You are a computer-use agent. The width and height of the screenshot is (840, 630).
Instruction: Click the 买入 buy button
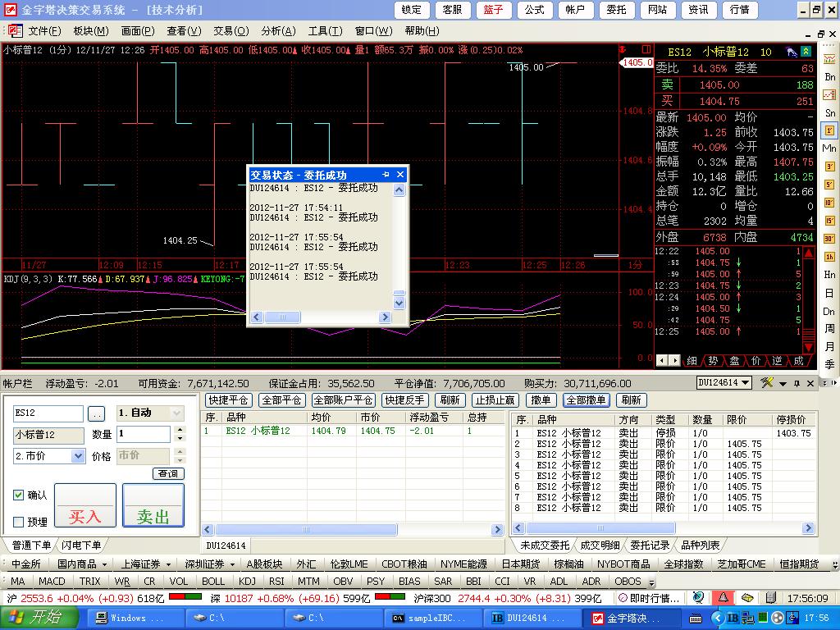click(85, 505)
